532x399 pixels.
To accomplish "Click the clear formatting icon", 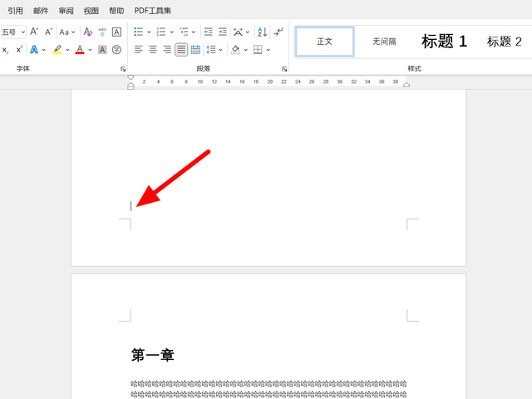I will pyautogui.click(x=88, y=32).
